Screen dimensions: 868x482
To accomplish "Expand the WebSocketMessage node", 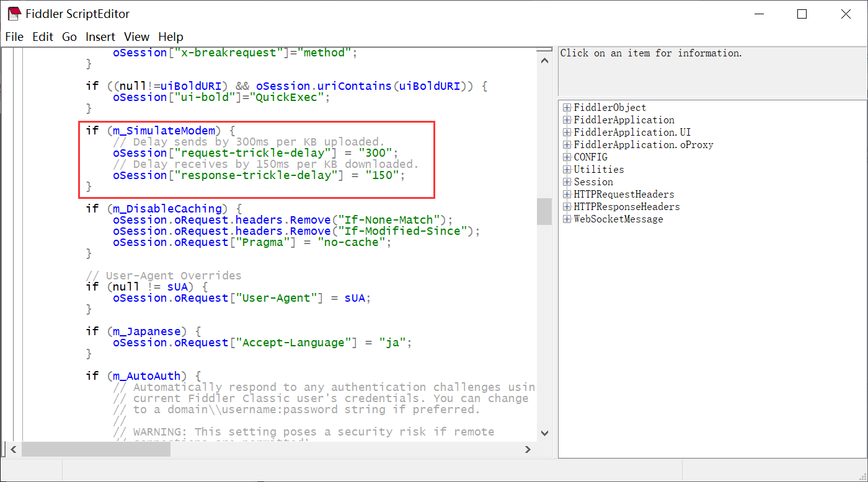I will [x=567, y=219].
